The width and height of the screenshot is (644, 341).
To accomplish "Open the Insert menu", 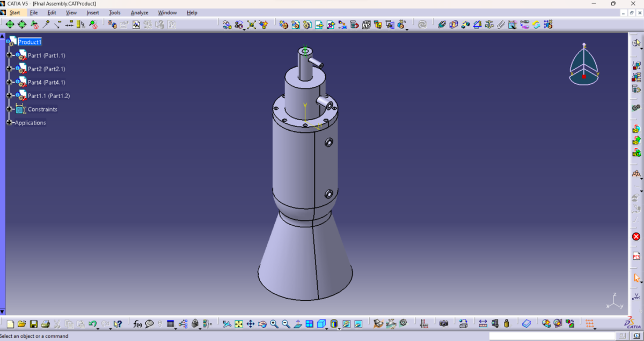I will click(93, 12).
